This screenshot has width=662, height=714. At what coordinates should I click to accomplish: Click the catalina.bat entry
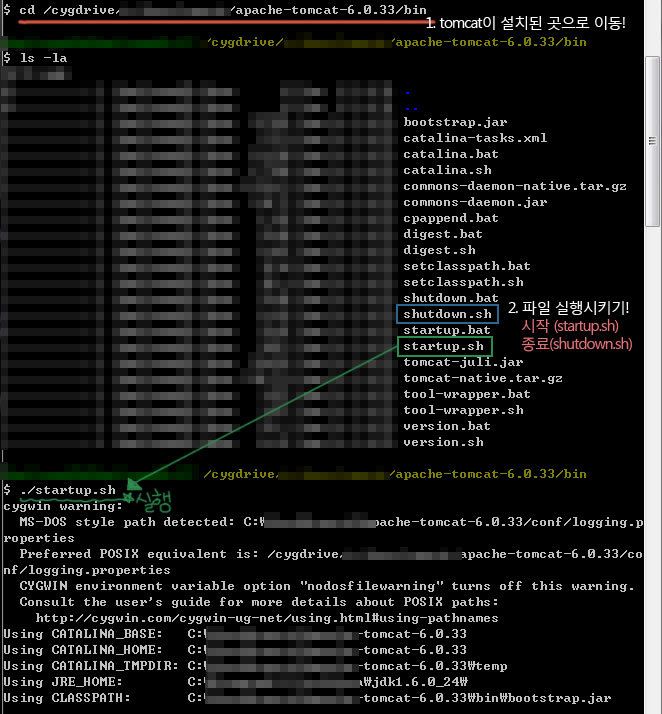pos(451,154)
